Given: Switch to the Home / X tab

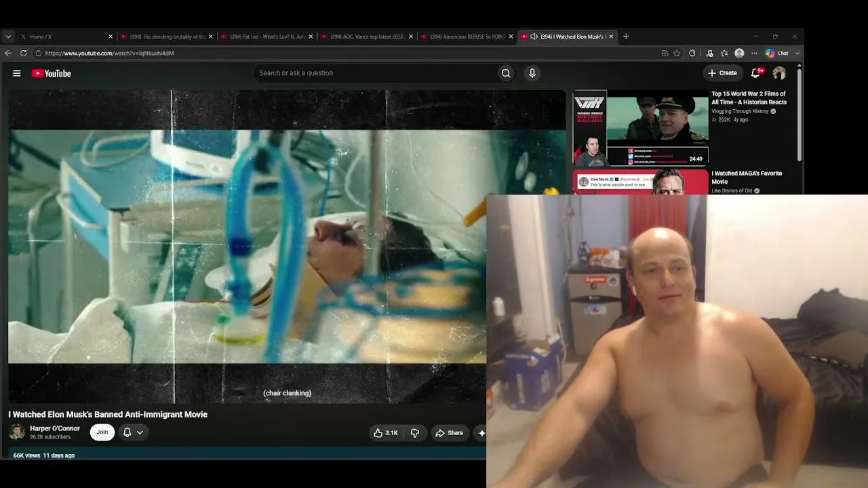Looking at the screenshot, I should click(x=66, y=37).
